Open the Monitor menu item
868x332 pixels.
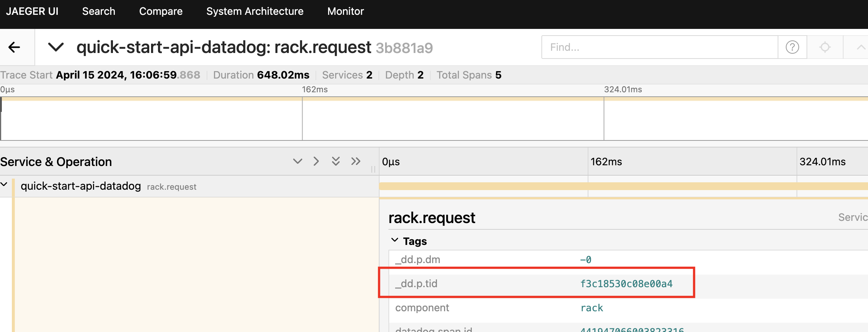click(x=345, y=11)
